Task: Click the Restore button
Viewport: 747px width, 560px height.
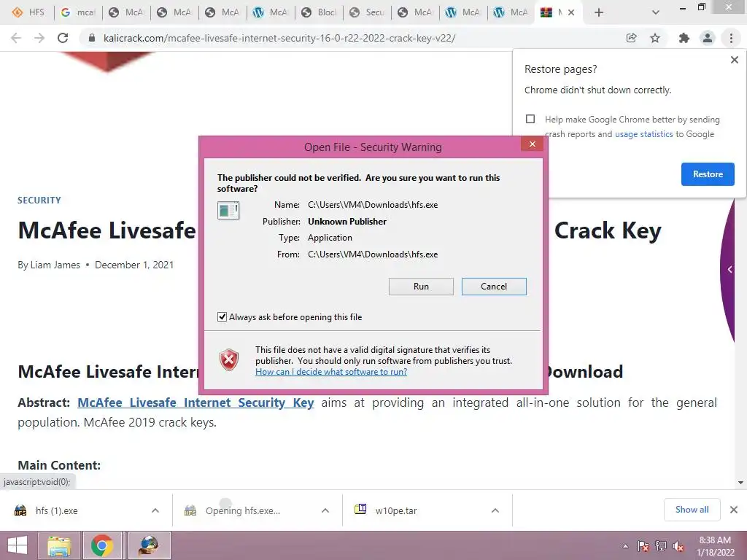Action: (x=708, y=174)
